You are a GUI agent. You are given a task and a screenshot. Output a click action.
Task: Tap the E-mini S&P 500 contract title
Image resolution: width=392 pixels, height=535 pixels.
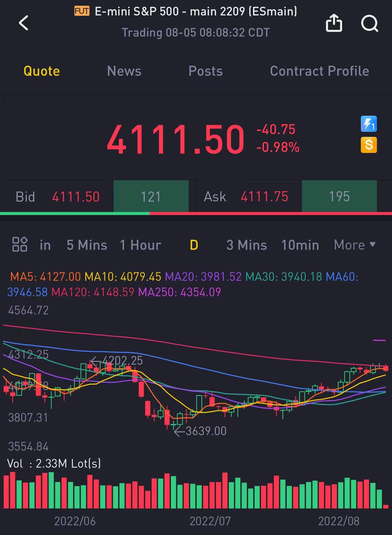click(x=196, y=11)
